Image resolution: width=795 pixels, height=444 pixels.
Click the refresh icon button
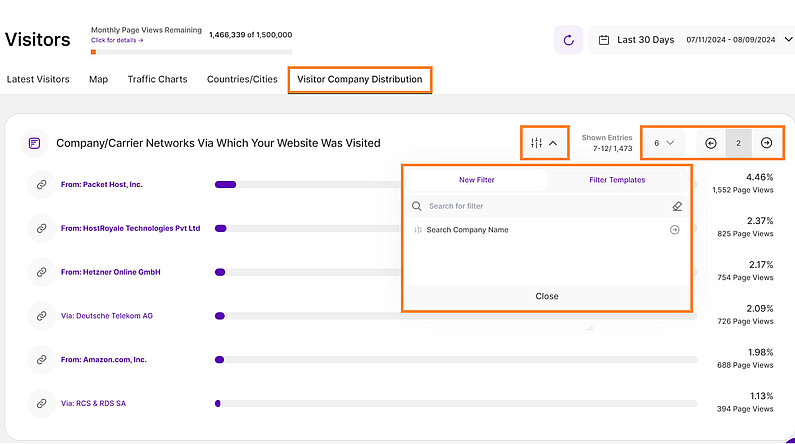[x=569, y=40]
